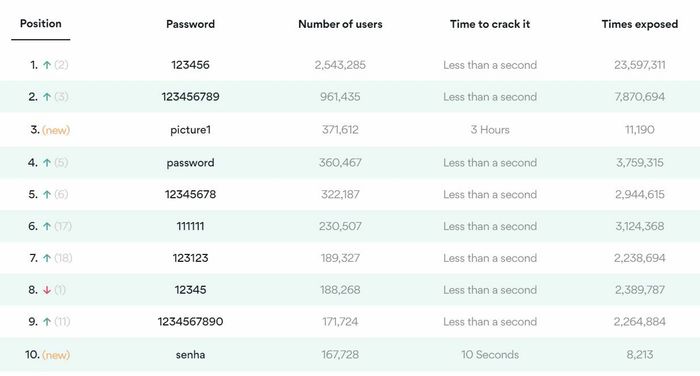
Task: Select the '10 Seconds' crack time cell
Action: 490,355
